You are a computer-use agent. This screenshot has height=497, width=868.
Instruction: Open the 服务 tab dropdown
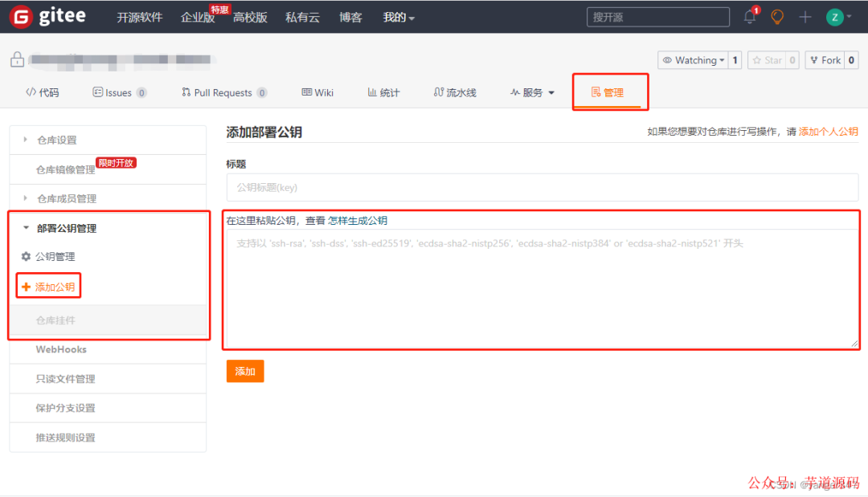point(533,92)
